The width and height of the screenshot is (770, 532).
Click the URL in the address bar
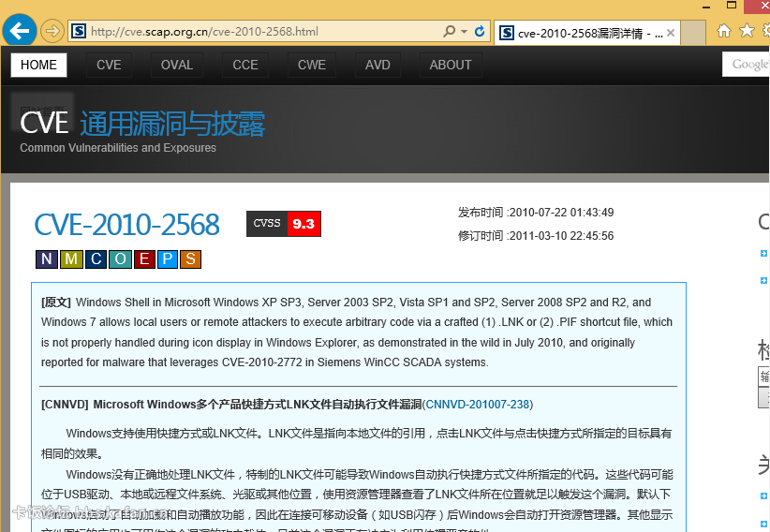[x=204, y=32]
